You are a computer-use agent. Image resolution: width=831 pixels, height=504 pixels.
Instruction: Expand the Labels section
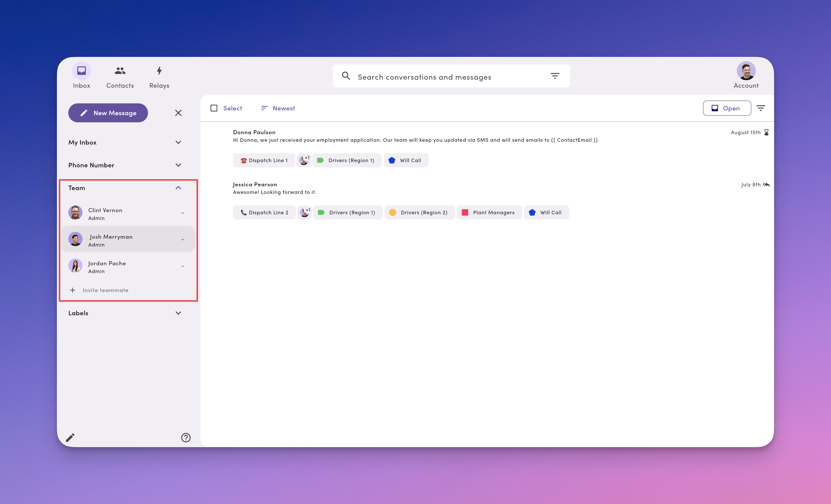tap(178, 313)
